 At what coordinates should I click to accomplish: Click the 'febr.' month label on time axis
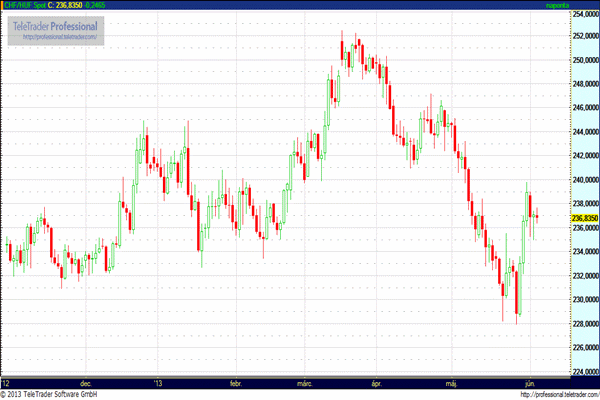(237, 382)
